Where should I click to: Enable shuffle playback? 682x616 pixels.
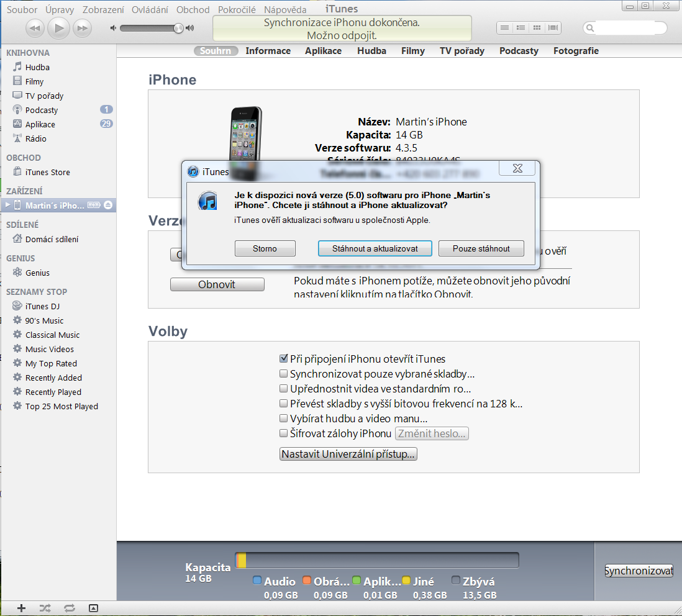[45, 608]
